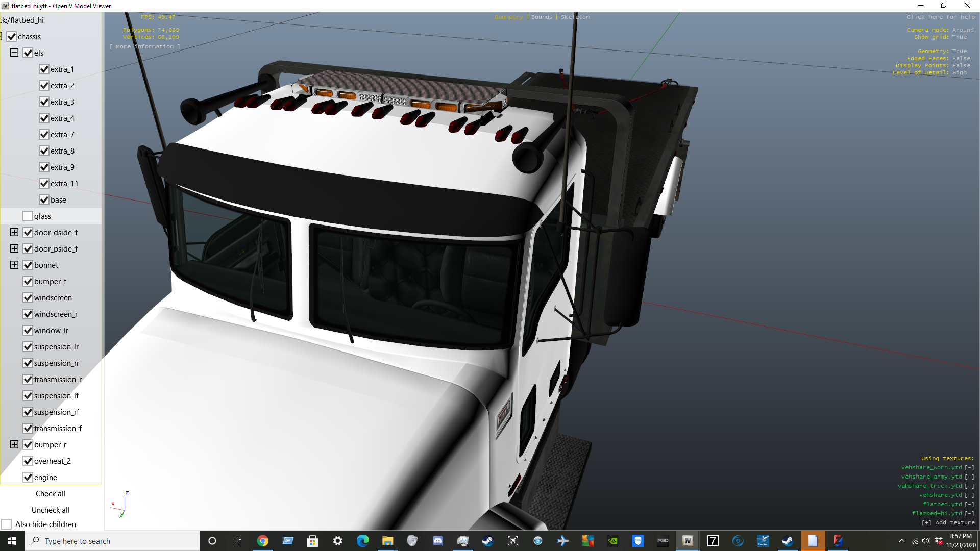Enable the glass checkbox
Screen dimensions: 980x551
pyautogui.click(x=28, y=216)
